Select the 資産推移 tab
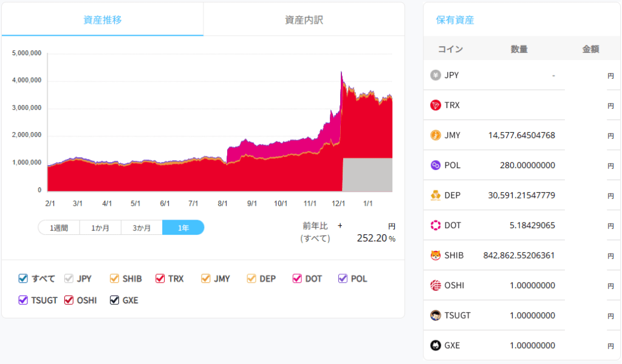The height and width of the screenshot is (364, 622). [x=102, y=19]
